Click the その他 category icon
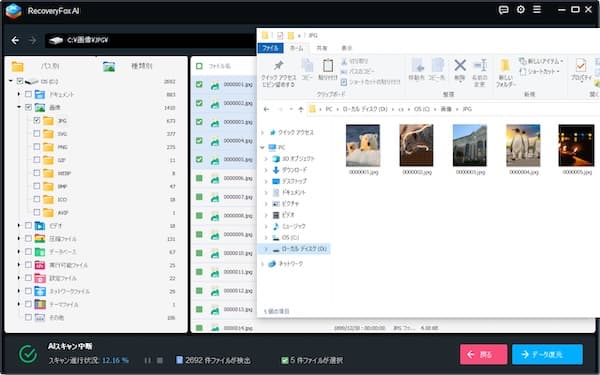The width and height of the screenshot is (600, 375). point(40,317)
